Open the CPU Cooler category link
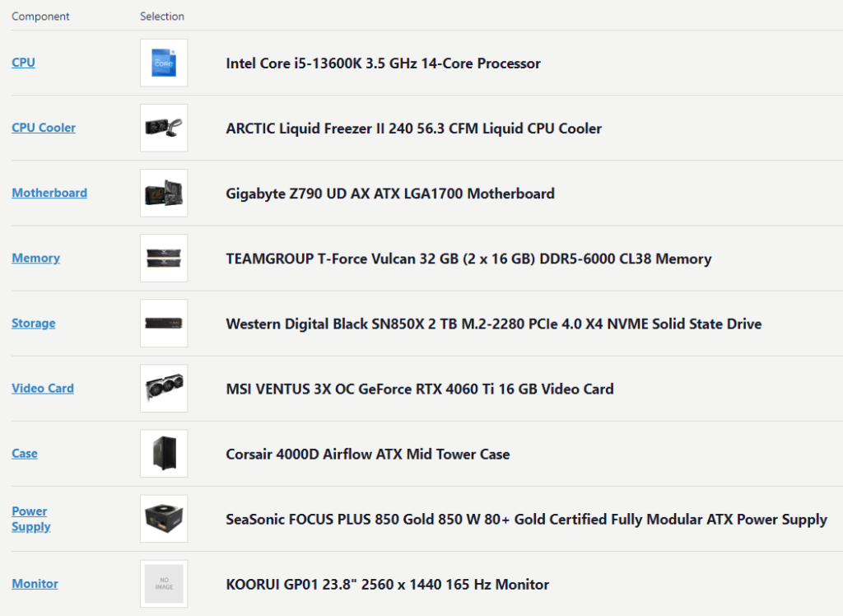This screenshot has height=616, width=843. [44, 128]
